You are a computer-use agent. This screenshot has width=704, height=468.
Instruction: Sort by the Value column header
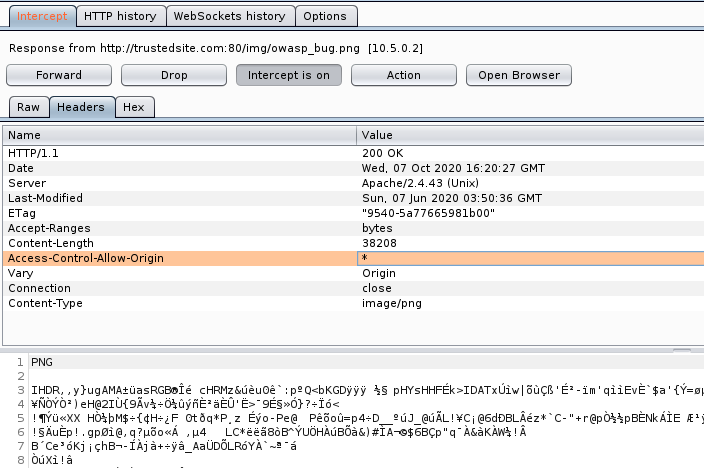(530, 135)
